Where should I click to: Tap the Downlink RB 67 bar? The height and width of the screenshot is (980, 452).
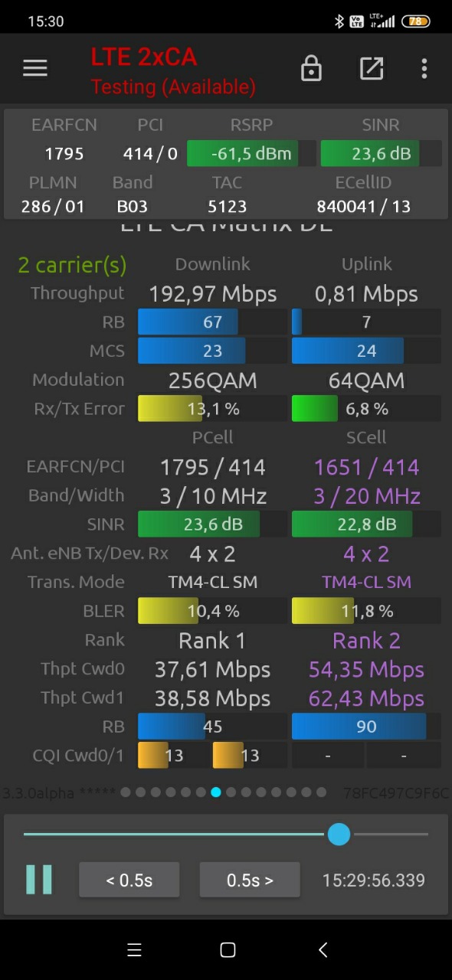pyautogui.click(x=212, y=322)
